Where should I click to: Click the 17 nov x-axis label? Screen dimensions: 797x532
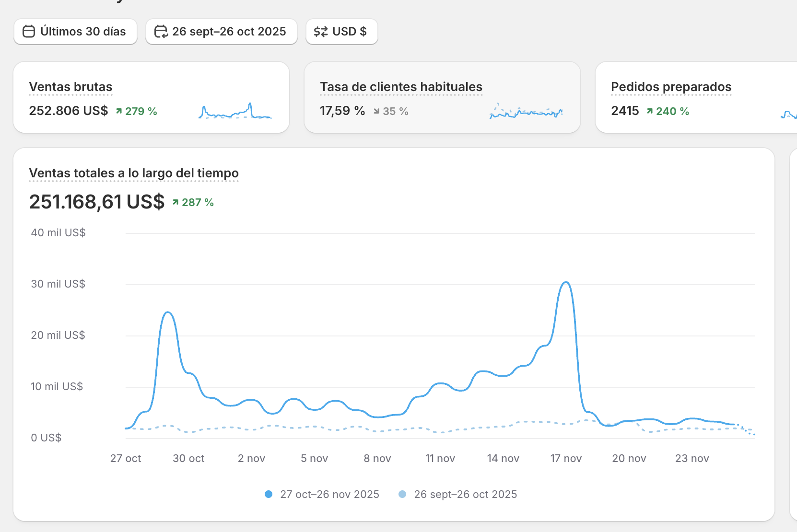[x=566, y=459]
